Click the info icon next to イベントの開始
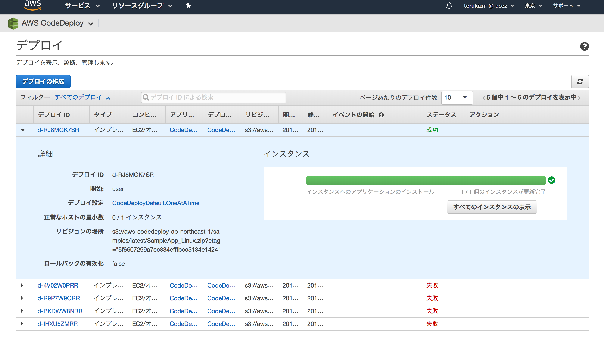 click(382, 115)
